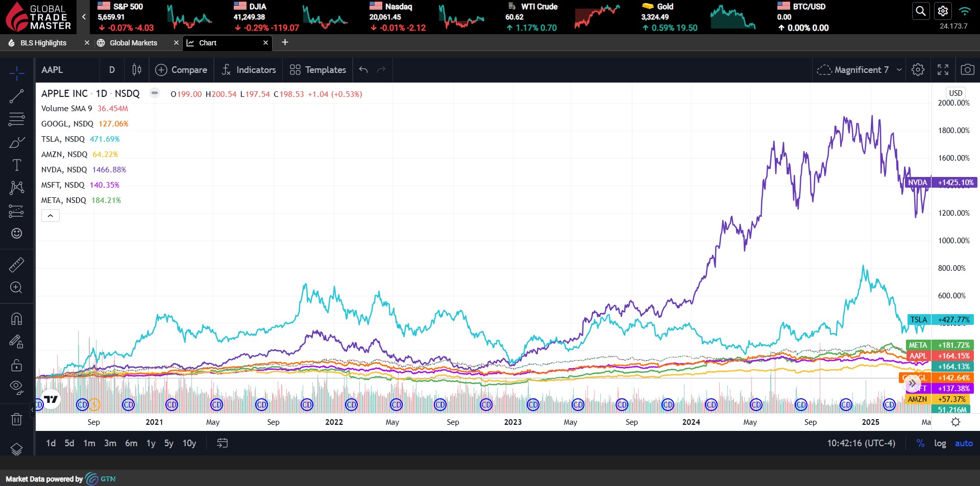Open the candlestick chart style selector
The image size is (980, 486).
[x=137, y=70]
